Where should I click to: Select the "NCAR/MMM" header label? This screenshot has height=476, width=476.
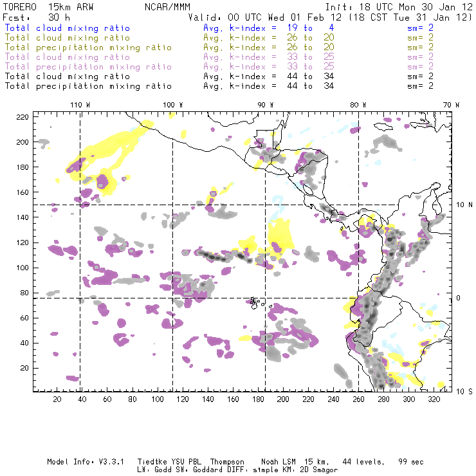(168, 7)
